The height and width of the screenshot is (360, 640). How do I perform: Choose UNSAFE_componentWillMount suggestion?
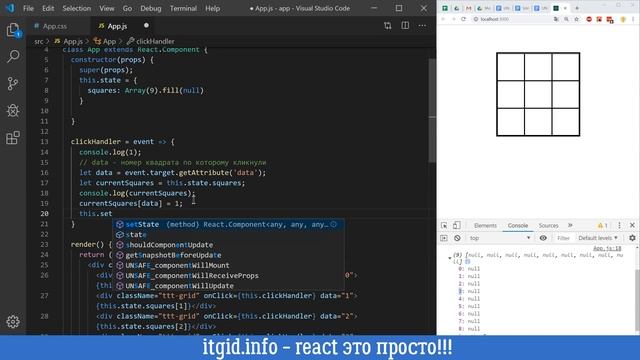click(x=228, y=265)
